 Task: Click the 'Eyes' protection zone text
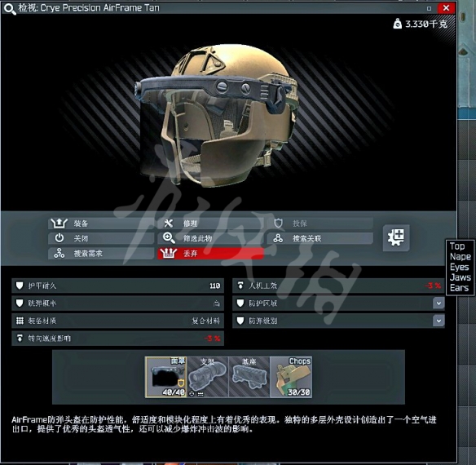click(x=460, y=267)
